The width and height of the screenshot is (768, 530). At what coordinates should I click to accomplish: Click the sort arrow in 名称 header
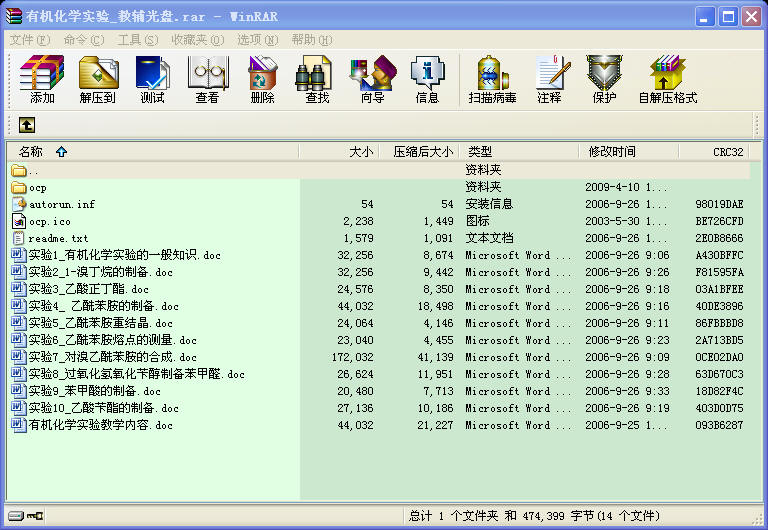(x=61, y=152)
